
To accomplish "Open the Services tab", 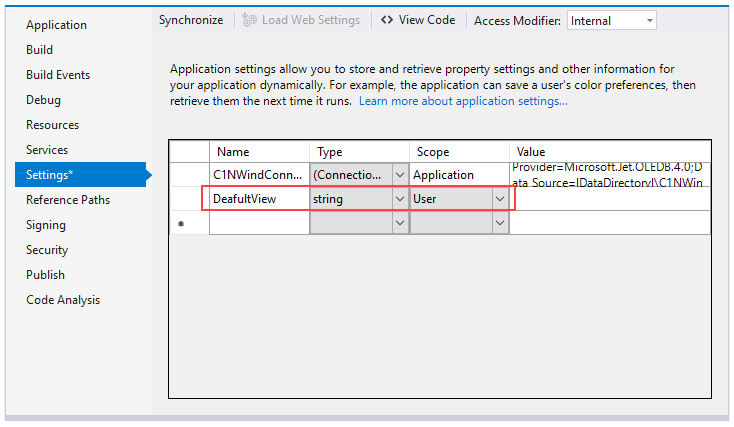I will point(47,150).
